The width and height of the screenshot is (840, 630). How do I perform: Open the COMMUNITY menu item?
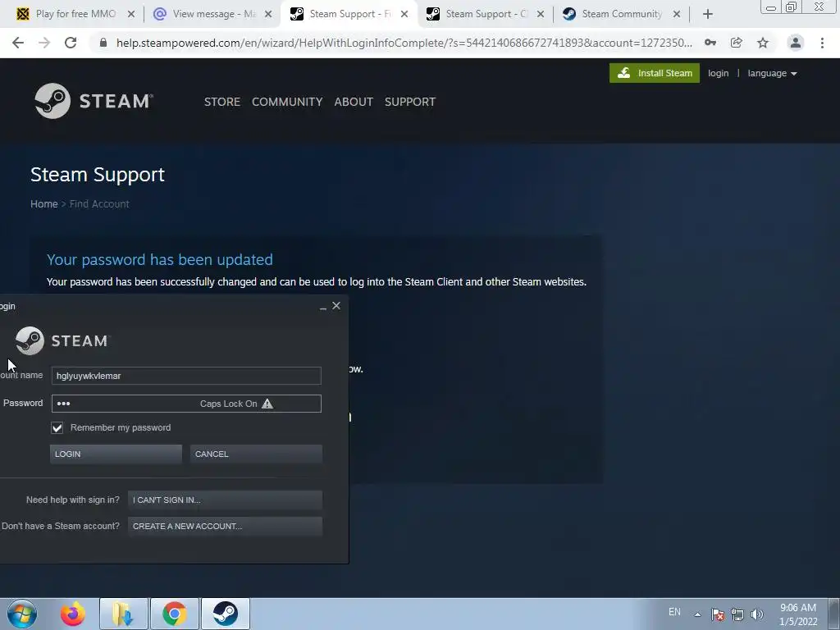(287, 102)
